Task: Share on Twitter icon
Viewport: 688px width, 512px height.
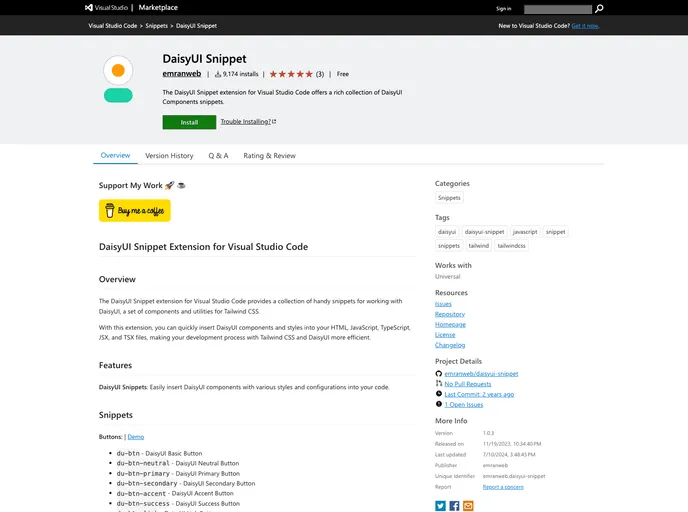Action: pos(440,506)
